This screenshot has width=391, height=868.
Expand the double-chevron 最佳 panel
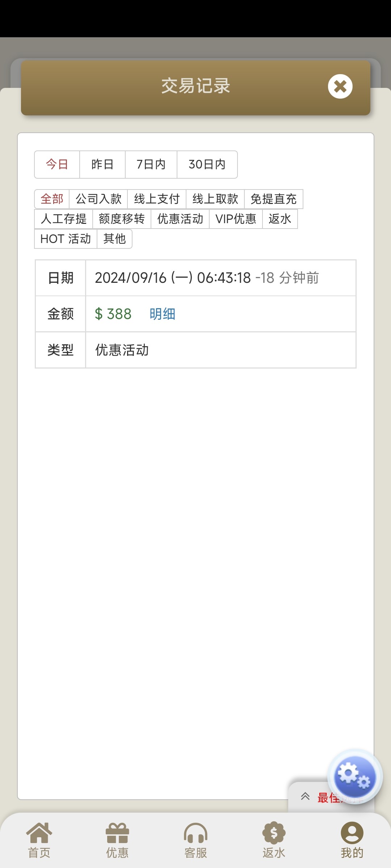click(x=306, y=796)
